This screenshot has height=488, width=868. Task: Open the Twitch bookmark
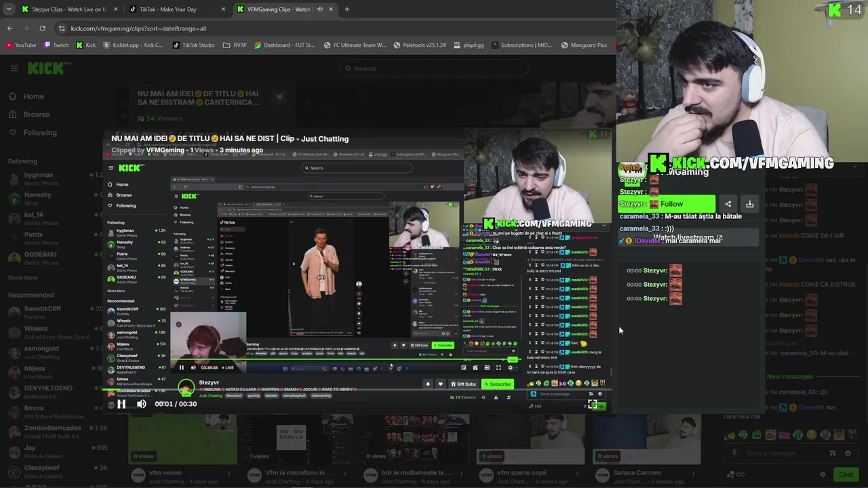pyautogui.click(x=56, y=45)
